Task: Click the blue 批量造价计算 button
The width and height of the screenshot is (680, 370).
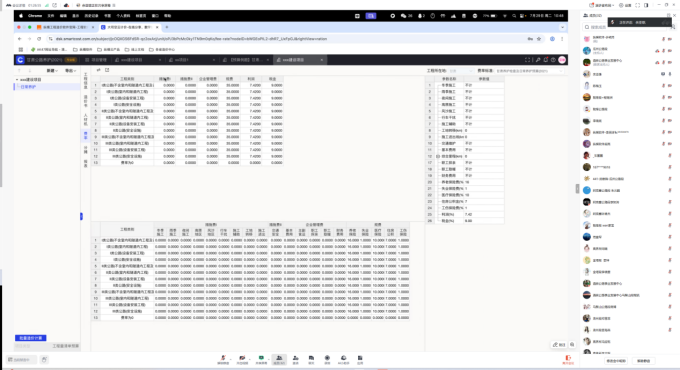Action: (x=30, y=338)
